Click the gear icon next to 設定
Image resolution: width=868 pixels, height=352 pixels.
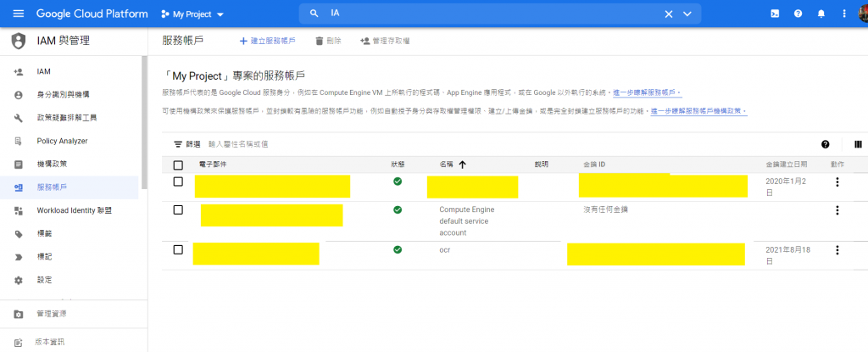[x=19, y=281]
